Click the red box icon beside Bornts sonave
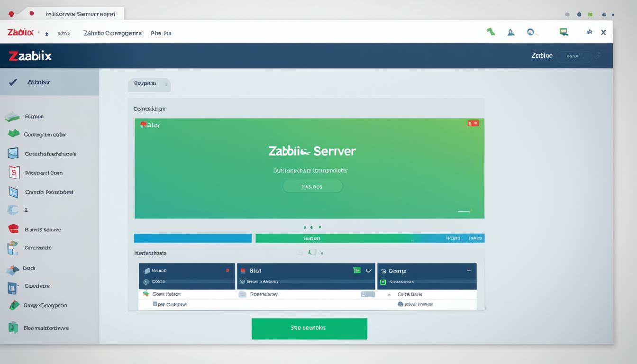 [x=13, y=229]
